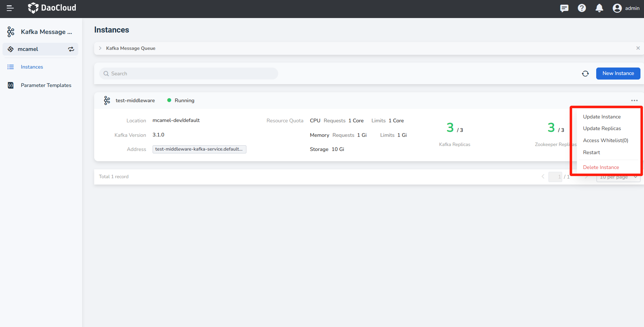
Task: Click inside the Search field
Action: click(x=188, y=73)
